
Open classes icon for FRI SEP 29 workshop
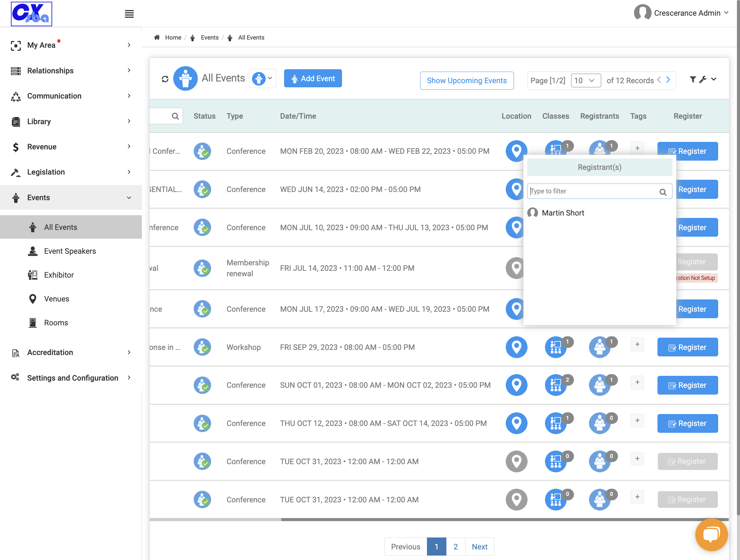coord(556,347)
